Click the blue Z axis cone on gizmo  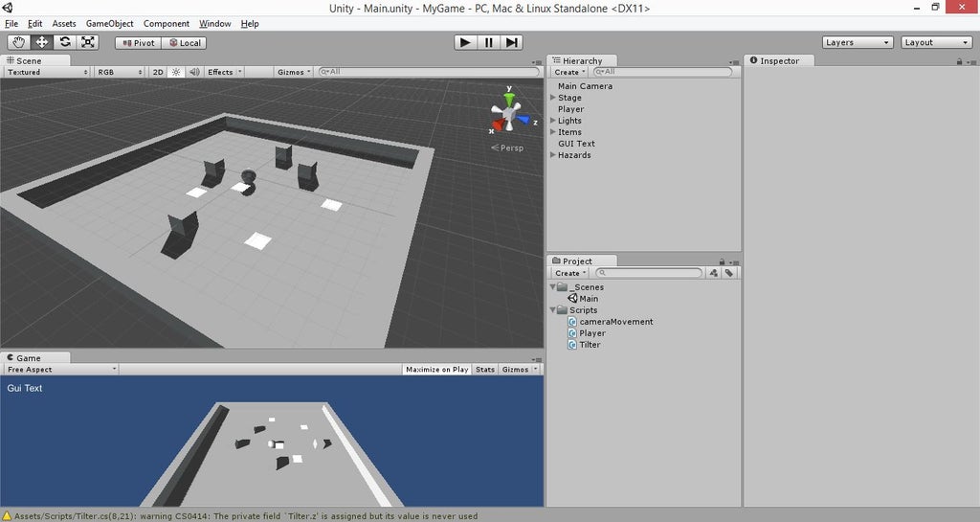click(x=523, y=120)
